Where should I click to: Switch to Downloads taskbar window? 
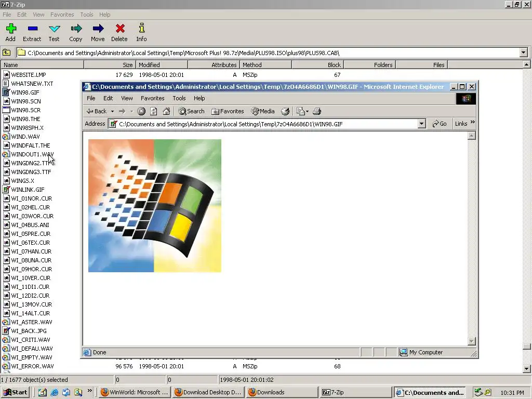coord(282,392)
